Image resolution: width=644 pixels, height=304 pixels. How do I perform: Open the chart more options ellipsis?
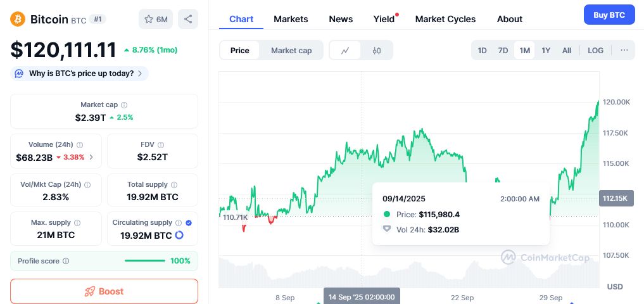[624, 51]
